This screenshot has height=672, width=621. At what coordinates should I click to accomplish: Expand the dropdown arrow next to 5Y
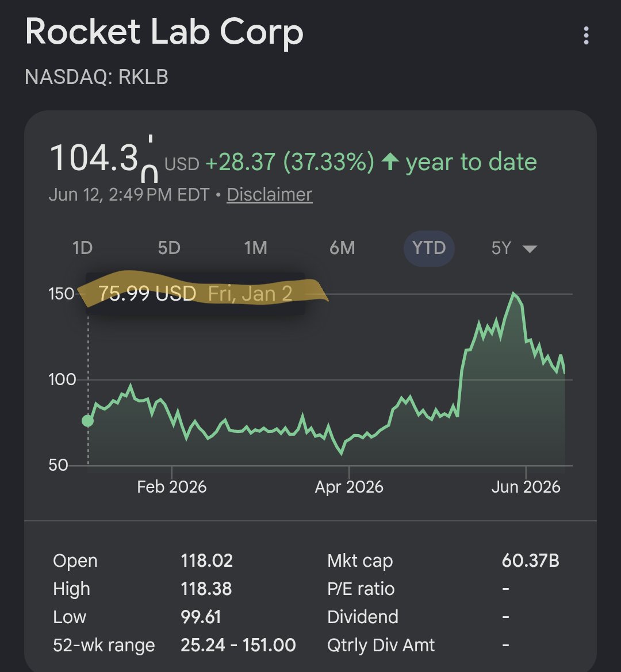click(530, 249)
